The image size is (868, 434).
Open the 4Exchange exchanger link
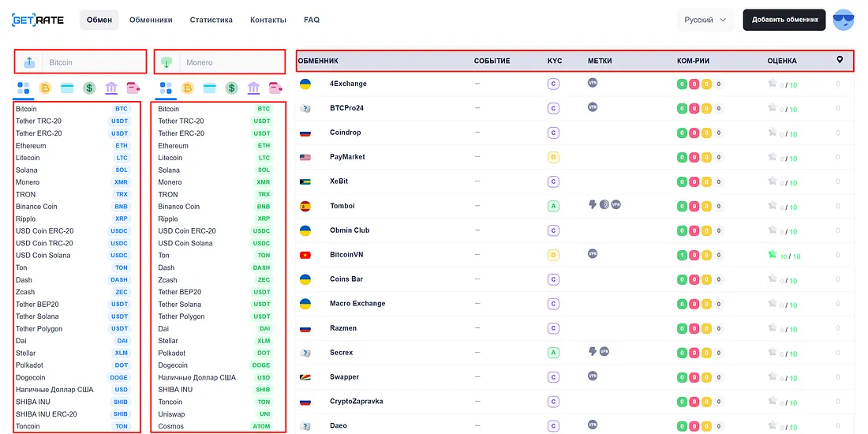(x=348, y=84)
